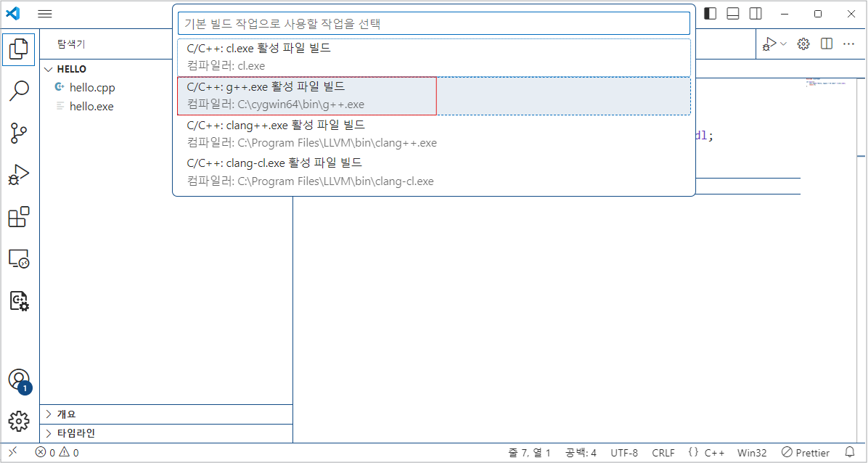Viewport: 868px width, 463px height.
Task: Open editor settings gear in toolbar
Action: click(x=803, y=44)
